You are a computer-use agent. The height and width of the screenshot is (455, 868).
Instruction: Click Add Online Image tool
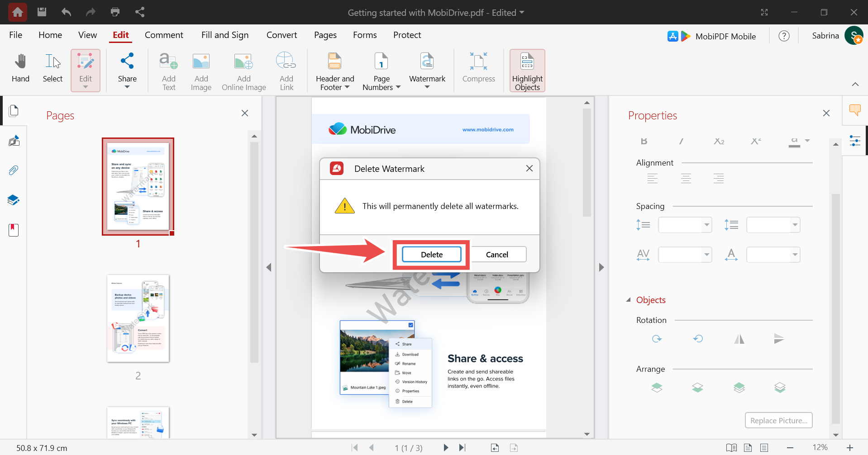tap(244, 71)
